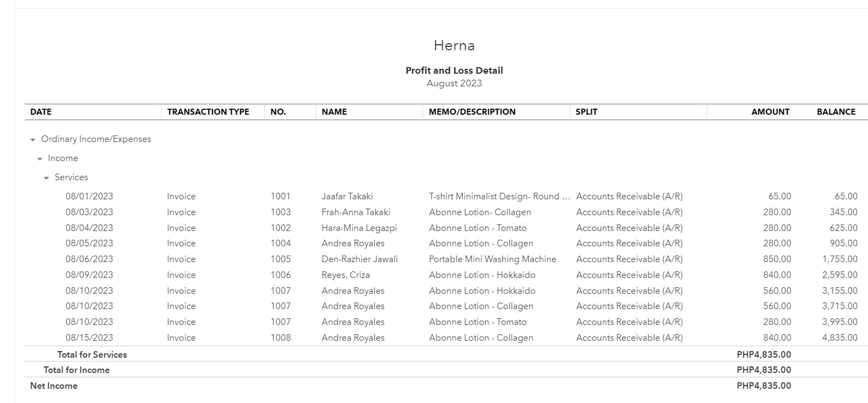Click the SPLIT column header

pyautogui.click(x=586, y=112)
